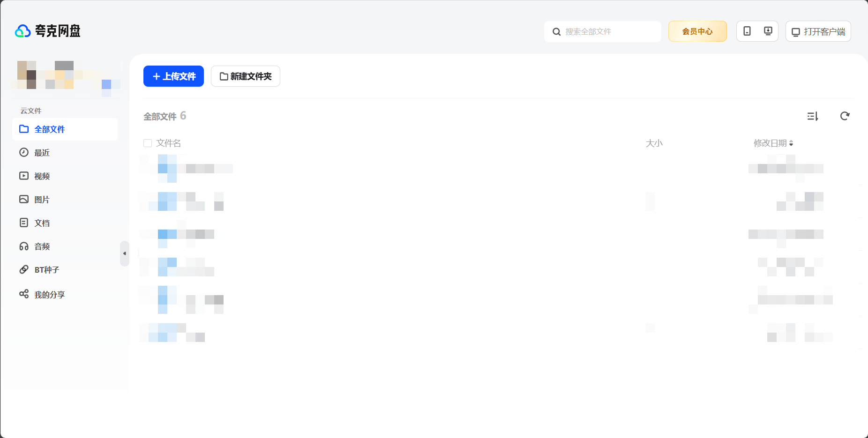Open the 会员中心 membership button
The height and width of the screenshot is (438, 868).
point(697,31)
